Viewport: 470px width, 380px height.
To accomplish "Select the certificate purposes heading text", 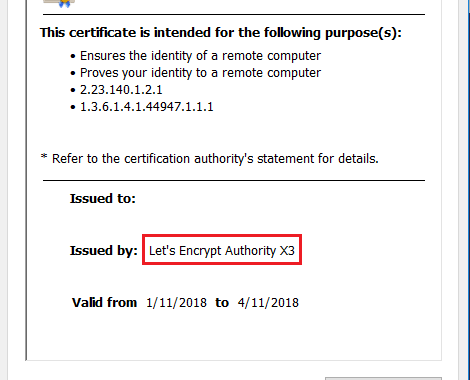I will 220,33.
